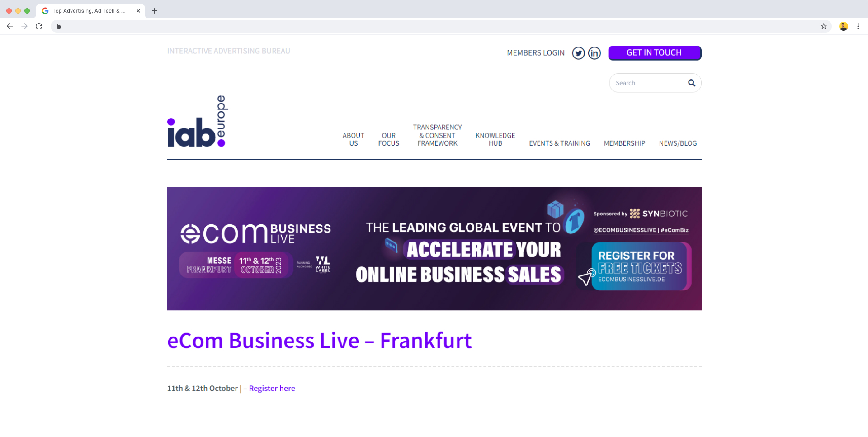Reload the page with the refresh icon
This screenshot has height=437, width=868.
(39, 26)
